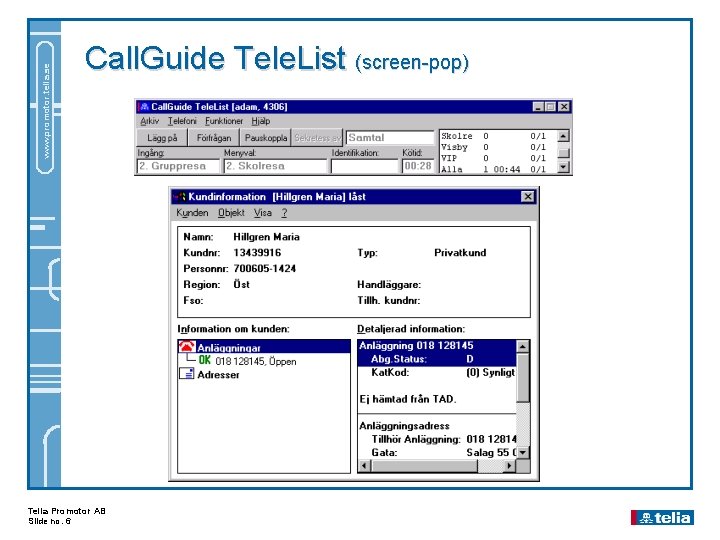Click the detail panel scroll-up arrow
Image resolution: width=720 pixels, height=540 pixels.
(523, 346)
